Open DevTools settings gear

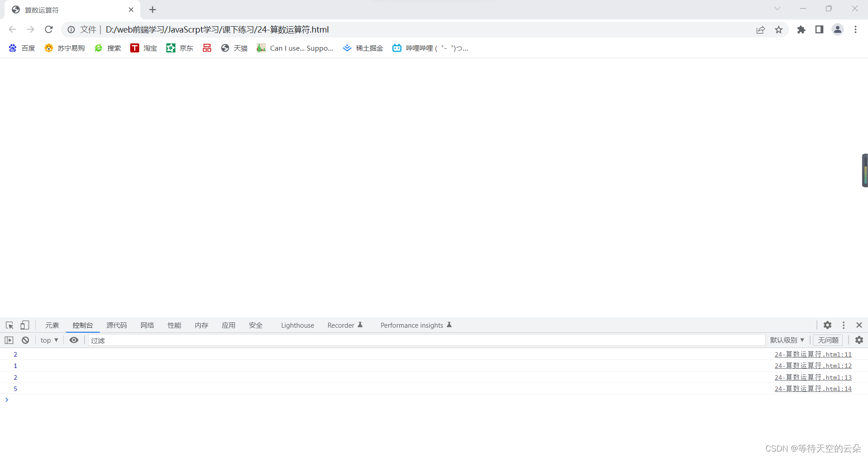pyautogui.click(x=828, y=325)
